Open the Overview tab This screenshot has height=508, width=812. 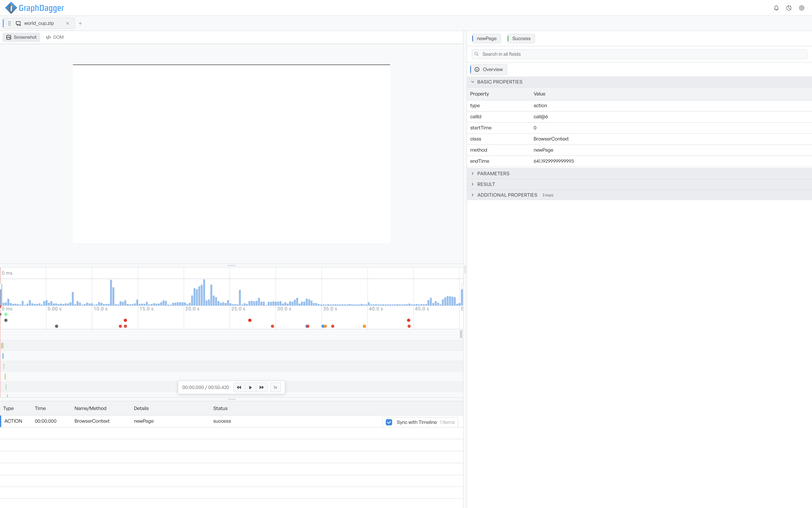[488, 69]
